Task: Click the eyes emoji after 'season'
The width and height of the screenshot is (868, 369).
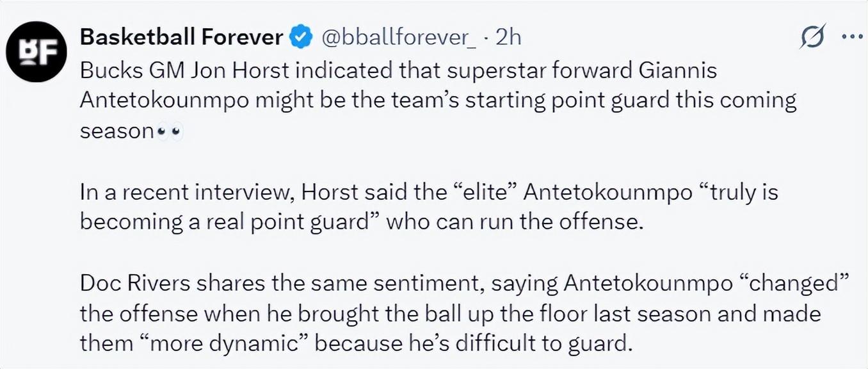Action: pyautogui.click(x=170, y=132)
